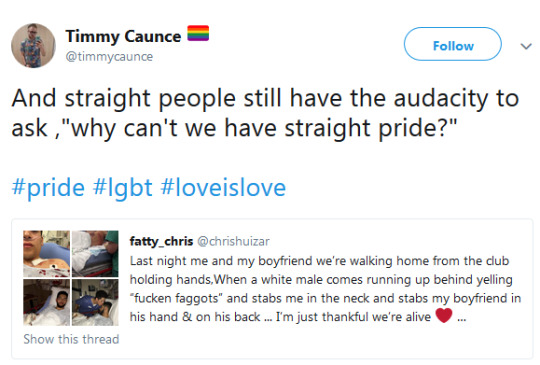
Task: Open the #loveislove hashtag
Action: [223, 188]
